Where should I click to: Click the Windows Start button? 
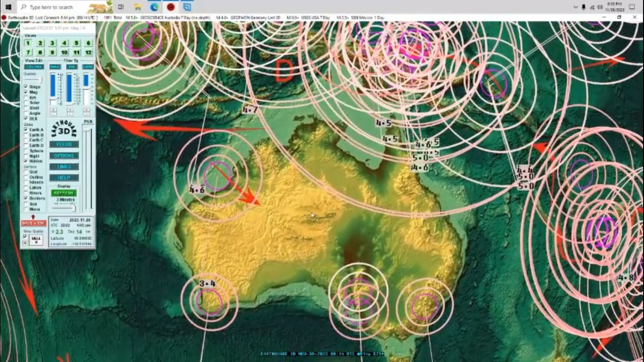(8, 7)
